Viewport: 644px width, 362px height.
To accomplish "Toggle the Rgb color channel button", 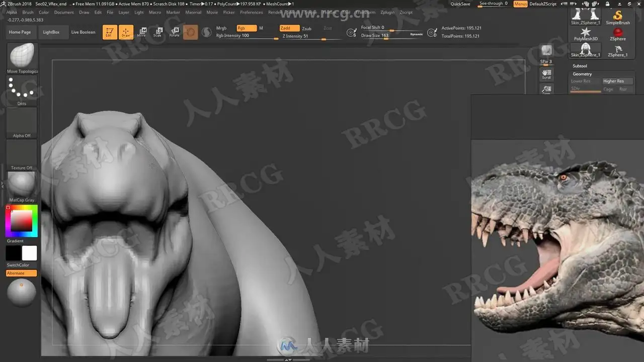I will pos(246,28).
